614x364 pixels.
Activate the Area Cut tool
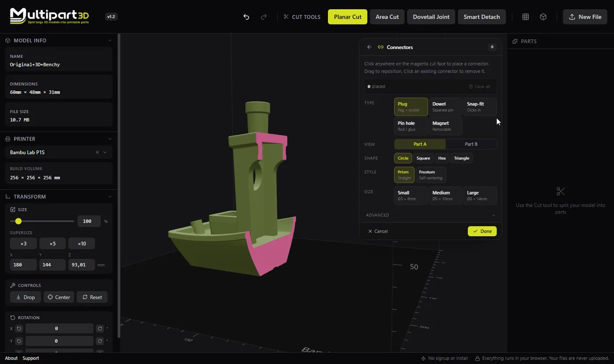point(387,17)
